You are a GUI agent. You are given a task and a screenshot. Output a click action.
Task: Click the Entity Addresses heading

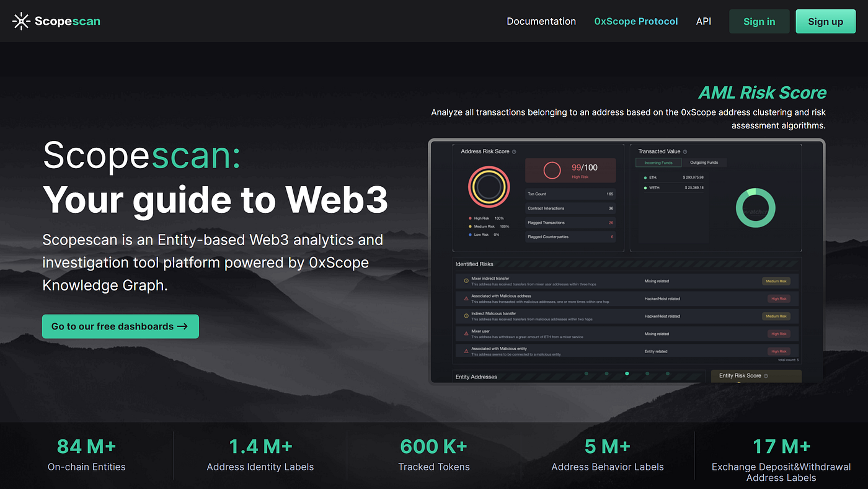point(476,377)
